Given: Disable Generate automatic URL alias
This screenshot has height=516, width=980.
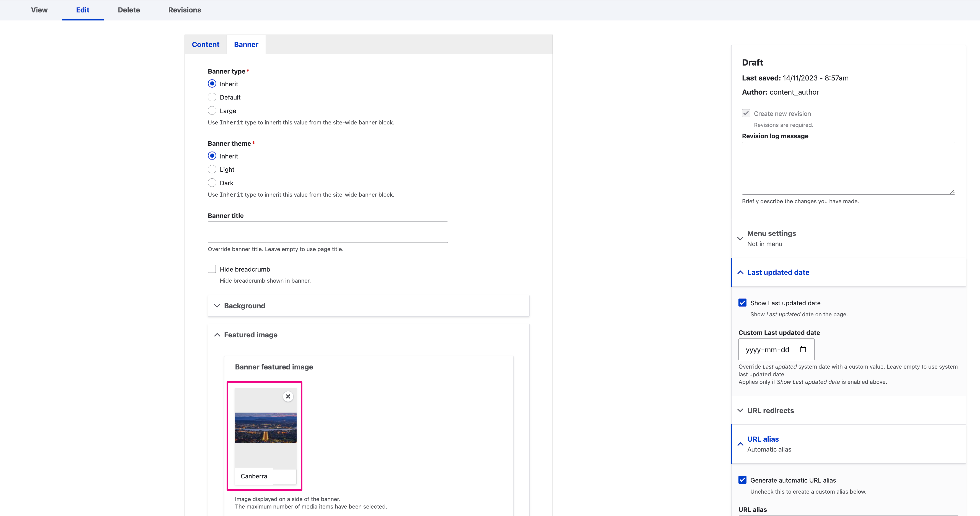Looking at the screenshot, I should (x=742, y=480).
